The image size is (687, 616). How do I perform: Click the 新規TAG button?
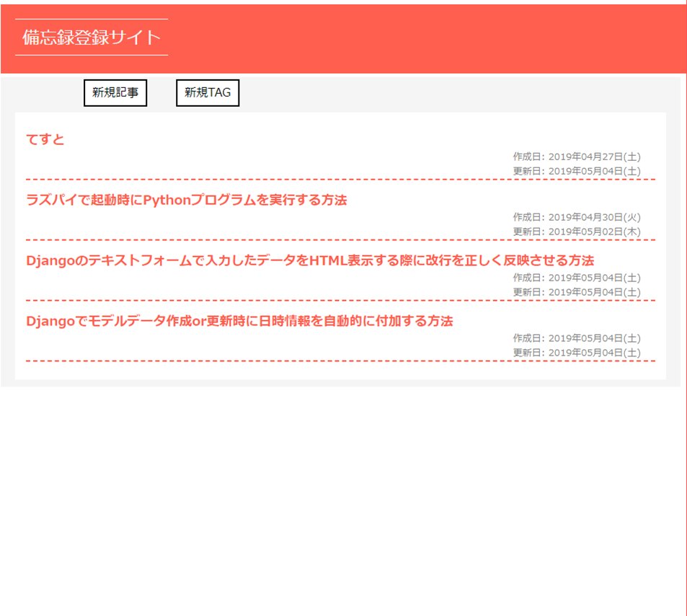(x=208, y=92)
